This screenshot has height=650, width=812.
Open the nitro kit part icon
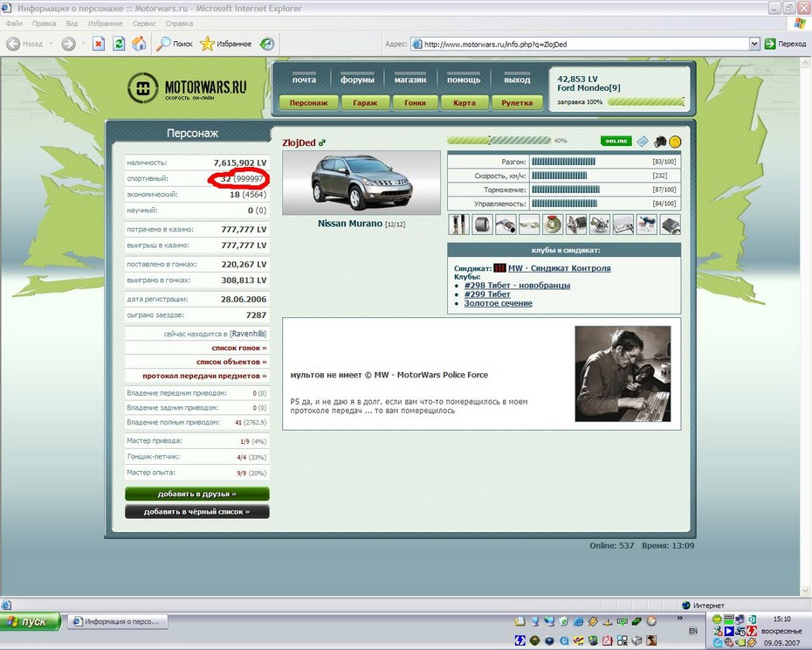pyautogui.click(x=647, y=225)
